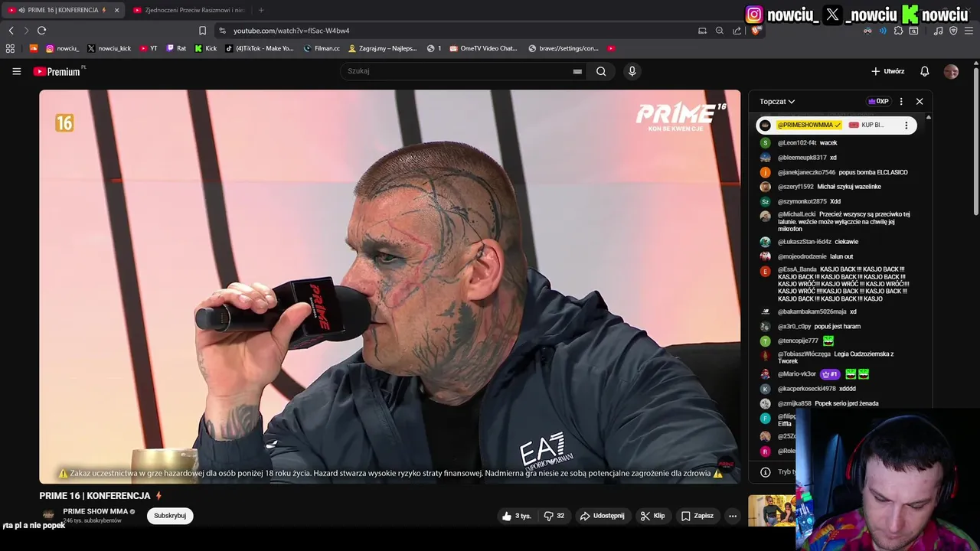Image resolution: width=980 pixels, height=551 pixels.
Task: Click the pinned @PRIMESHOWMMA message
Action: click(x=836, y=125)
